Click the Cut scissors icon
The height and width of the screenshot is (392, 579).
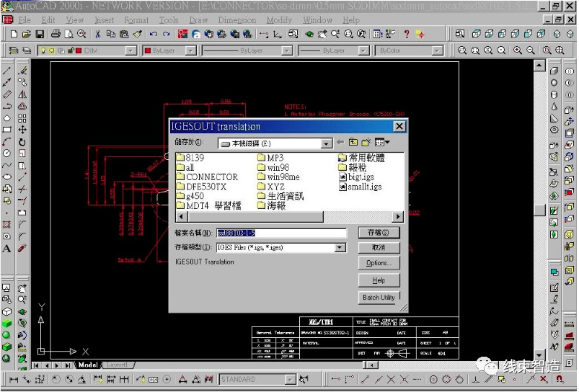[98, 35]
